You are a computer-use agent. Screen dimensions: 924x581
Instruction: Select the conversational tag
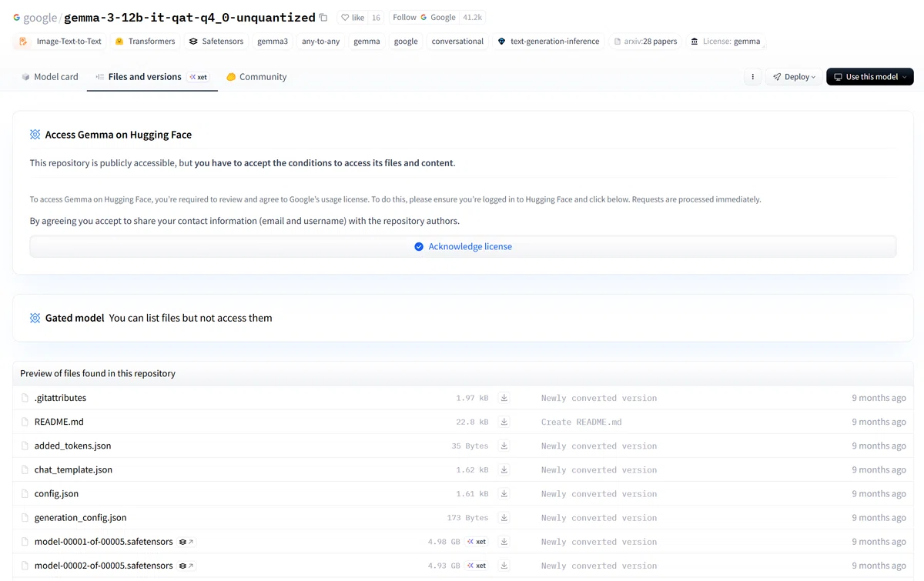[x=457, y=42]
